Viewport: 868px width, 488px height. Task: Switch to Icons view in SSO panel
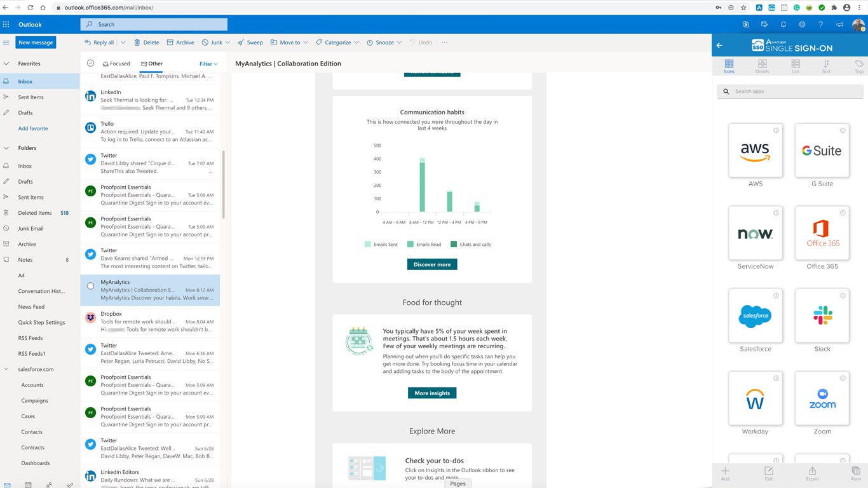729,66
